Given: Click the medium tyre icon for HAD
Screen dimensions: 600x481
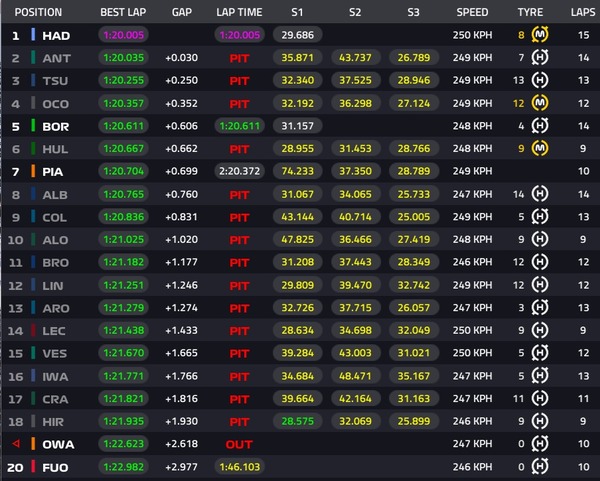Looking at the screenshot, I should [541, 35].
